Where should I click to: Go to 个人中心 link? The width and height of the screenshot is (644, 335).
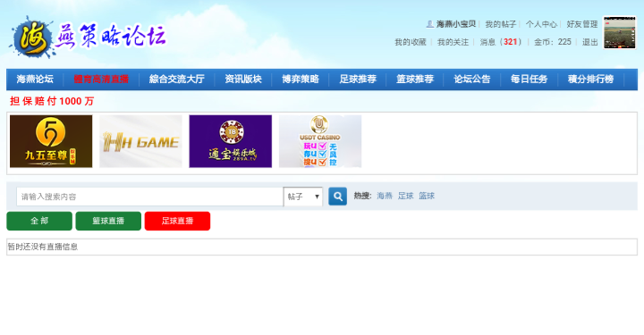click(541, 24)
